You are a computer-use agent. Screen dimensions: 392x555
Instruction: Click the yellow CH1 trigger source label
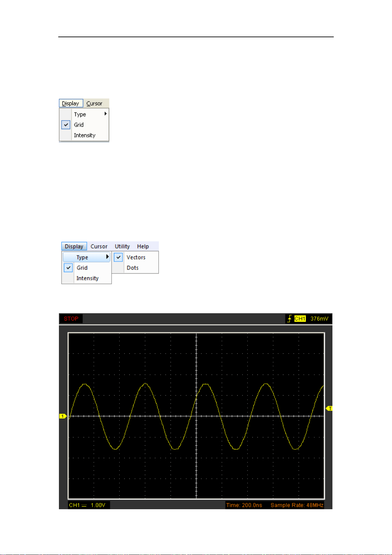click(x=300, y=319)
